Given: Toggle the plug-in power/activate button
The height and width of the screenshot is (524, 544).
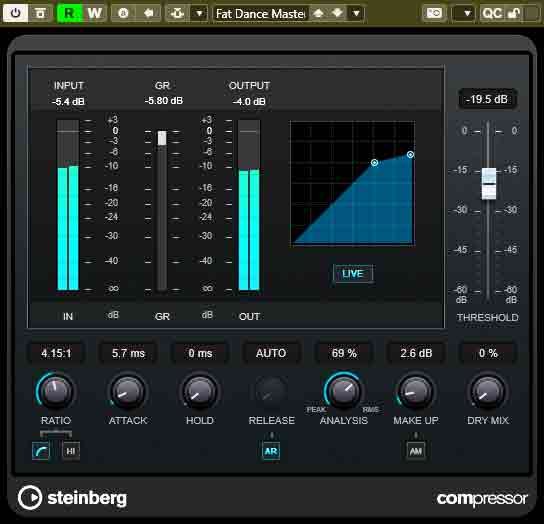Looking at the screenshot, I should pos(15,13).
